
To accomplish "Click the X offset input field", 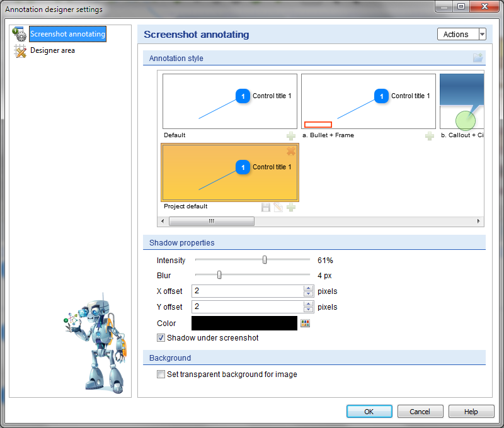I will tap(247, 291).
